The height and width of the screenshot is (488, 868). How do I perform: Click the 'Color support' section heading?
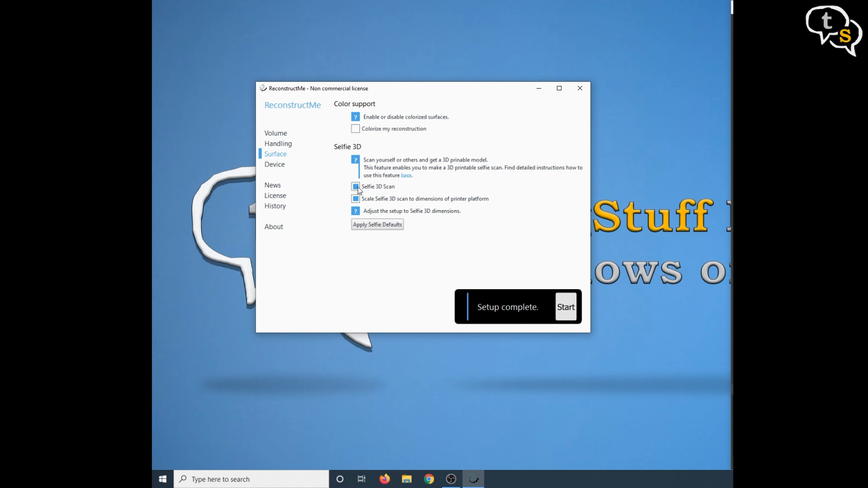click(354, 104)
